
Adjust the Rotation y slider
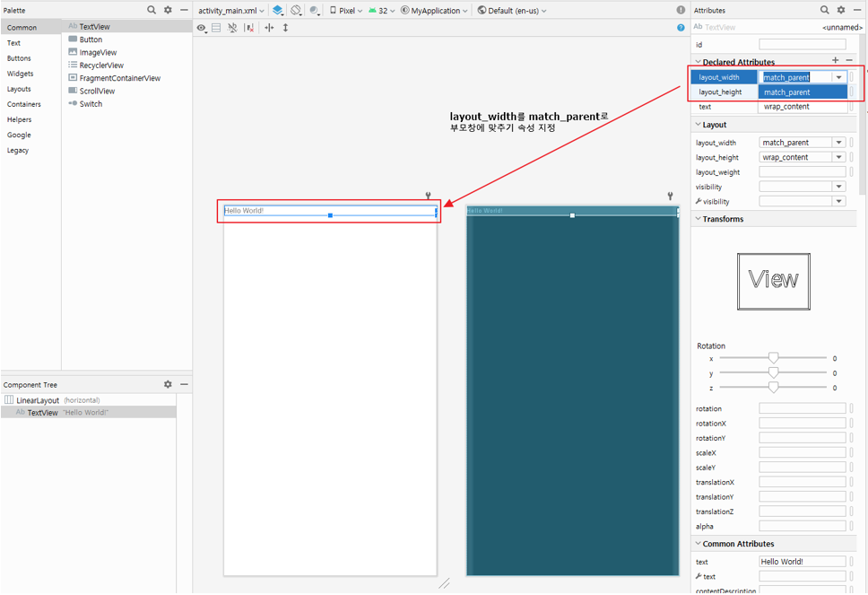pos(773,372)
